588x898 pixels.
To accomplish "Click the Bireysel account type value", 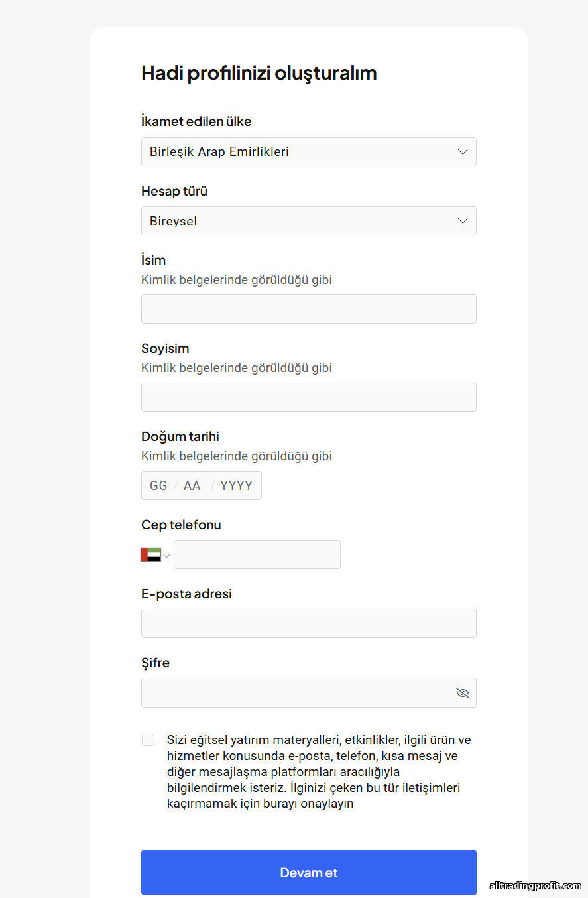I will (174, 222).
